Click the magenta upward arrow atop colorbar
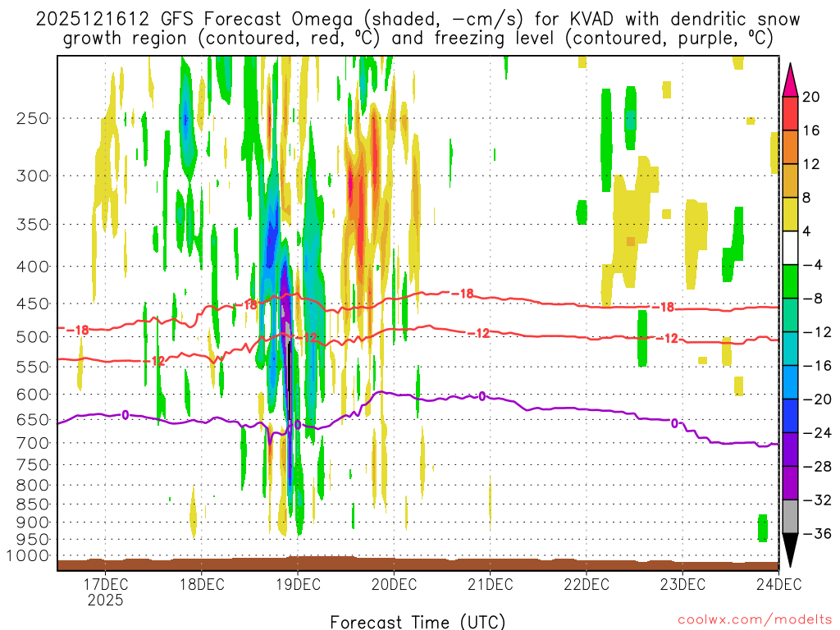 coord(790,80)
